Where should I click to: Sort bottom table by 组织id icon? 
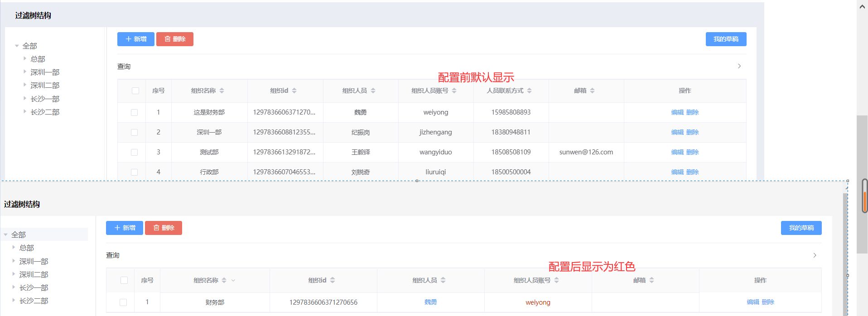pyautogui.click(x=333, y=280)
